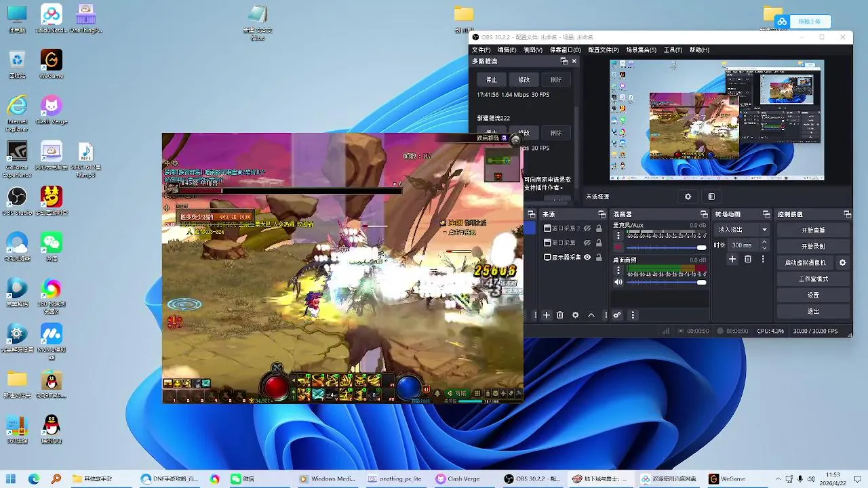The height and width of the screenshot is (488, 868).
Task: Open OBS Studio desktop shortcut
Action: (x=17, y=201)
